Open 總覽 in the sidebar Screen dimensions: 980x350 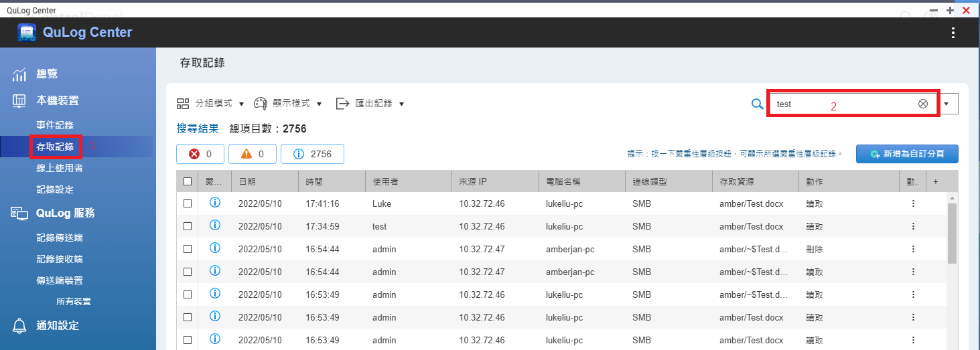click(x=47, y=74)
